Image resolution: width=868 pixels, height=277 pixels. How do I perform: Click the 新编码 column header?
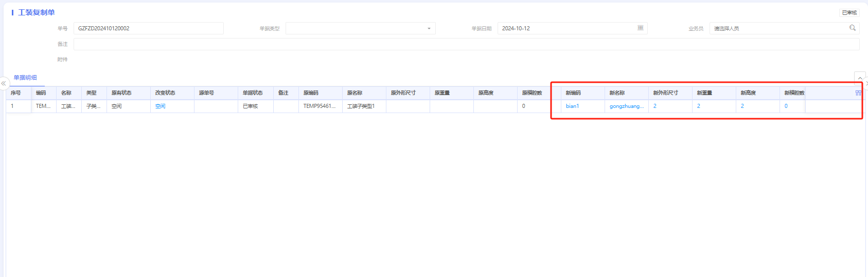coord(573,93)
